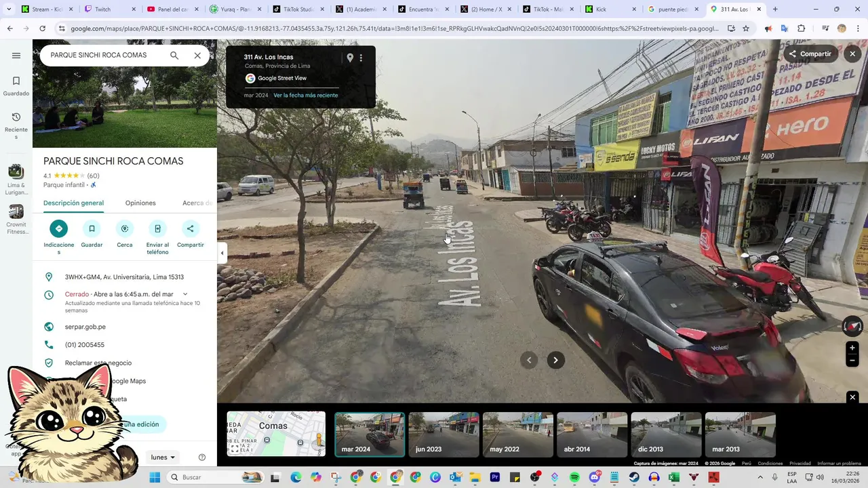Click Reclamar este negocio
The image size is (868, 488).
[x=98, y=363]
